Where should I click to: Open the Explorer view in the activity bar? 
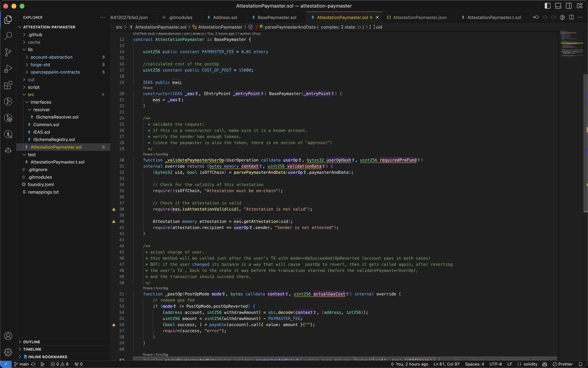[8, 20]
